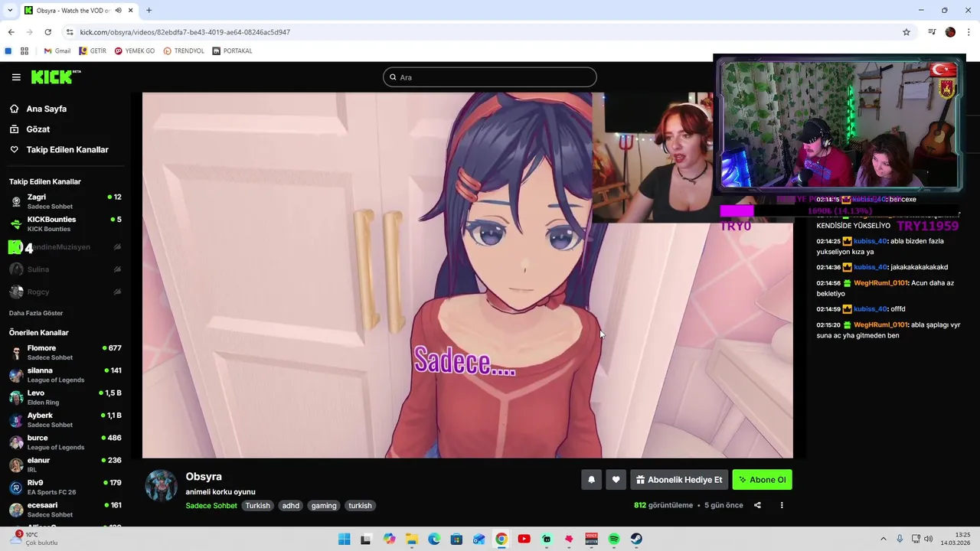The width and height of the screenshot is (980, 551).
Task: Select the gaming tag
Action: pos(324,506)
